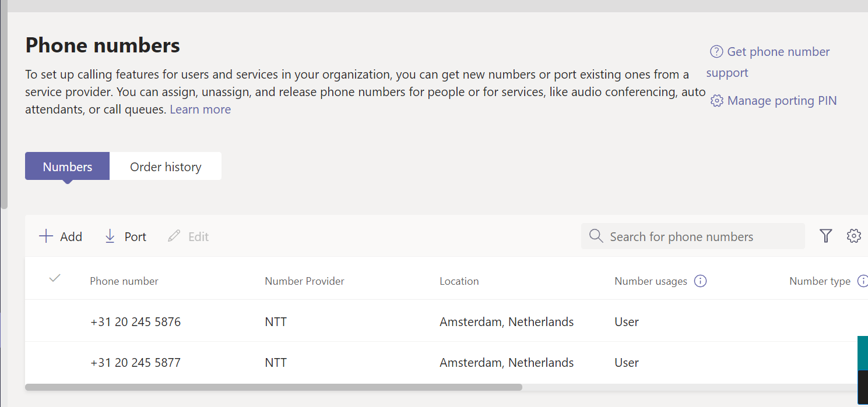This screenshot has height=407, width=868.
Task: Switch to the Order history tab
Action: pos(166,167)
